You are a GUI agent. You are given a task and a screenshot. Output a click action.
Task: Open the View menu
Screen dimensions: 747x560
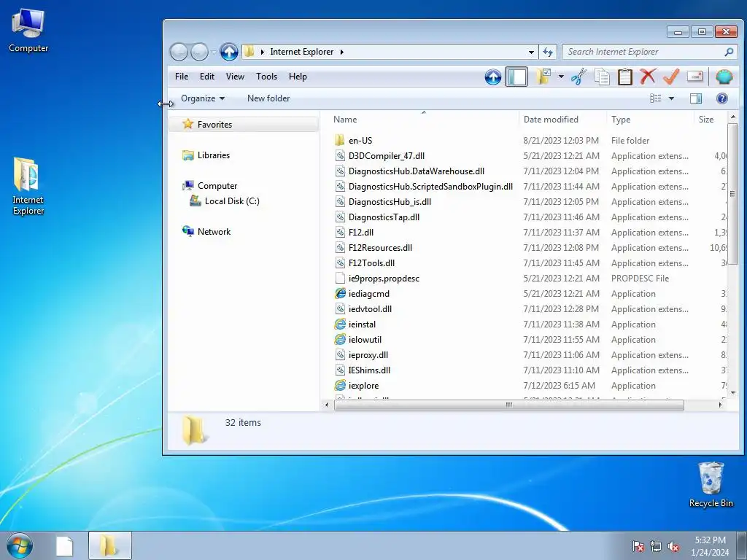(x=235, y=77)
